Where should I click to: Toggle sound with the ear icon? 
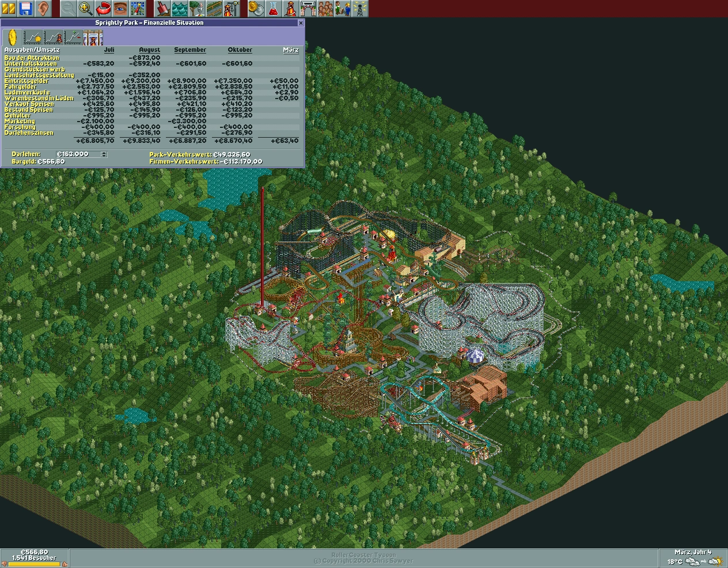(43, 9)
